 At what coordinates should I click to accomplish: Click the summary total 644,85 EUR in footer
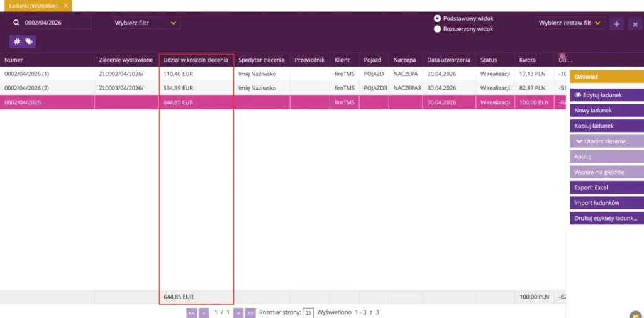[x=178, y=297]
